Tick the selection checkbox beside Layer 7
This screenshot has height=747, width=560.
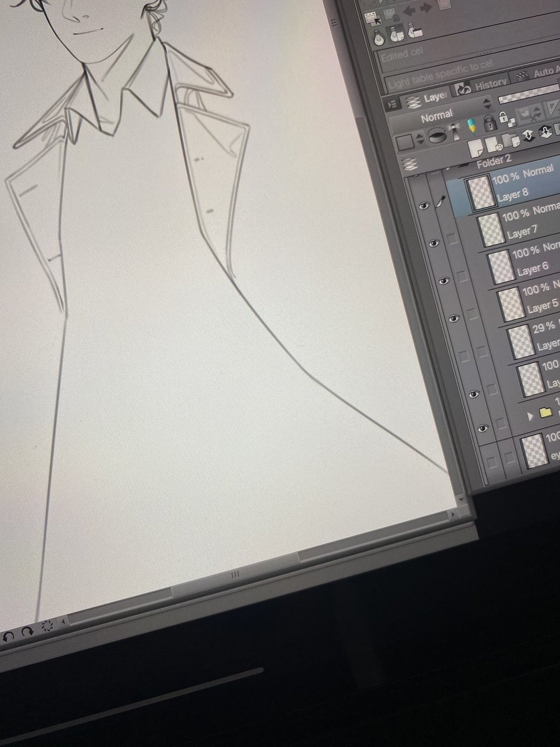coord(452,238)
